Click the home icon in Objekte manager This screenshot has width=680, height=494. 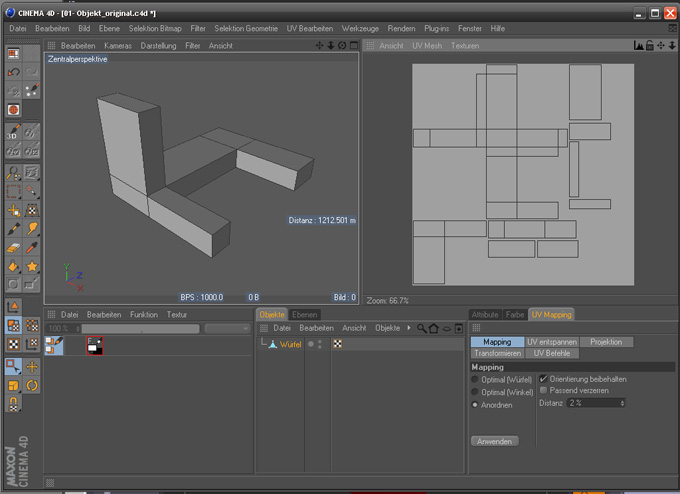[x=434, y=328]
